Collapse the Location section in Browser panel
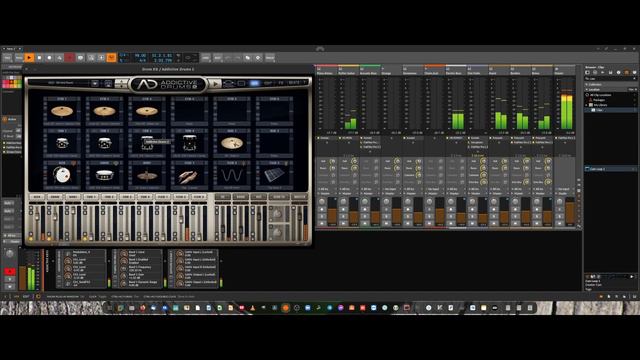 [x=587, y=89]
